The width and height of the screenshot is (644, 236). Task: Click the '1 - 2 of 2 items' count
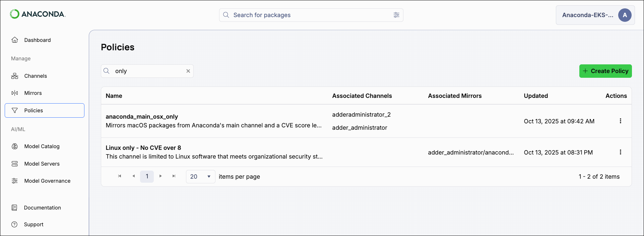(x=599, y=177)
